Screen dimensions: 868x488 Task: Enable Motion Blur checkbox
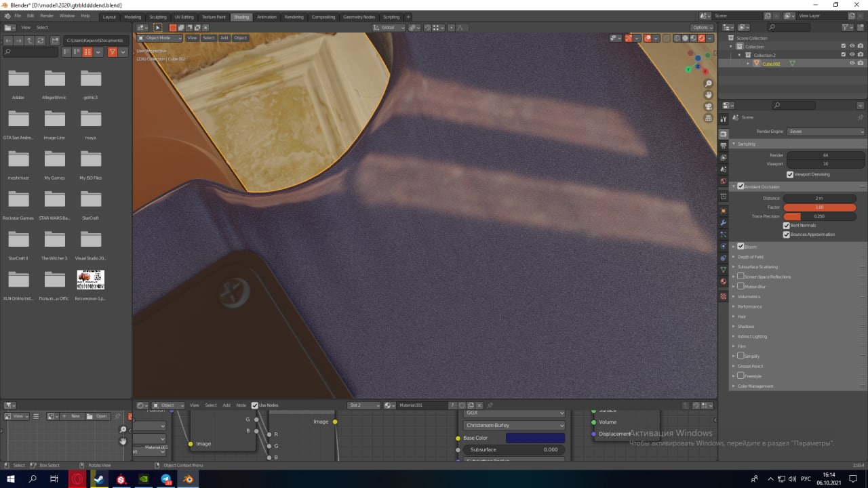[x=741, y=287]
